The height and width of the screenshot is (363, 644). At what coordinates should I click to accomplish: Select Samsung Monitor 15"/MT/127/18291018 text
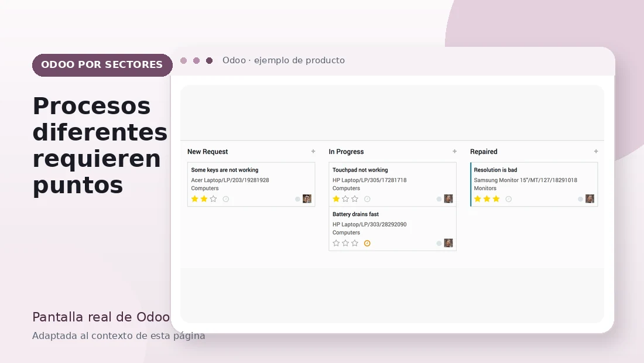[525, 180]
